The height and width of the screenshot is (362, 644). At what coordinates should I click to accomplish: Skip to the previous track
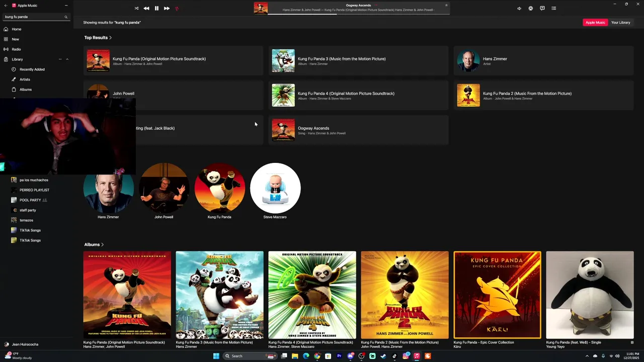[146, 8]
